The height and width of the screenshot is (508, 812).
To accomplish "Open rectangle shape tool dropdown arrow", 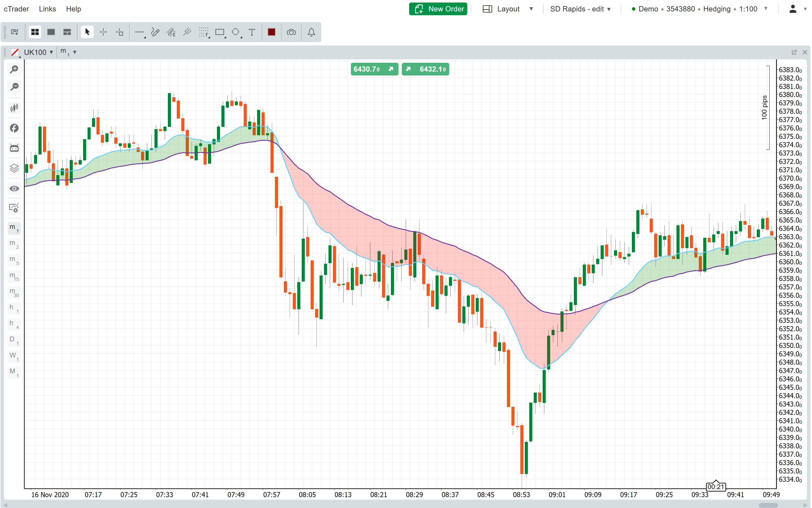I will 225,37.
